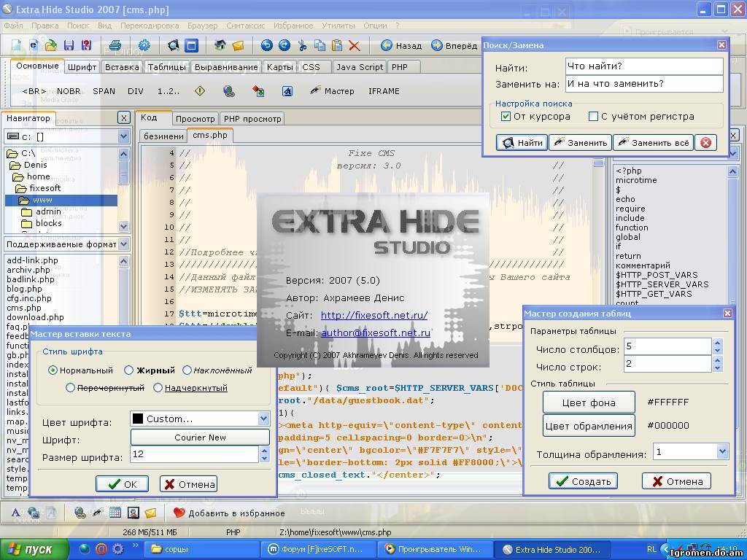Viewport: 747px width, 560px height.
Task: Copy selection with copy icon
Action: click(x=320, y=46)
